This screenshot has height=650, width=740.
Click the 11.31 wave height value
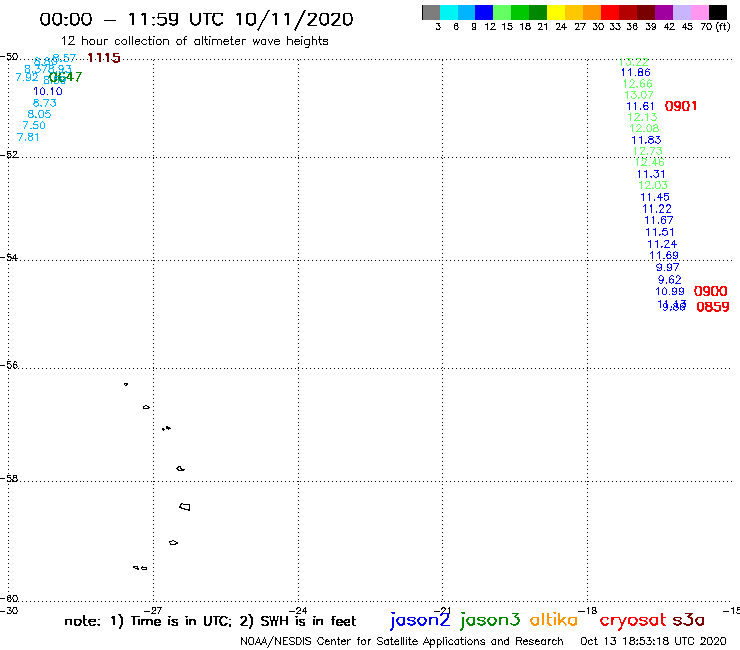[x=651, y=174]
